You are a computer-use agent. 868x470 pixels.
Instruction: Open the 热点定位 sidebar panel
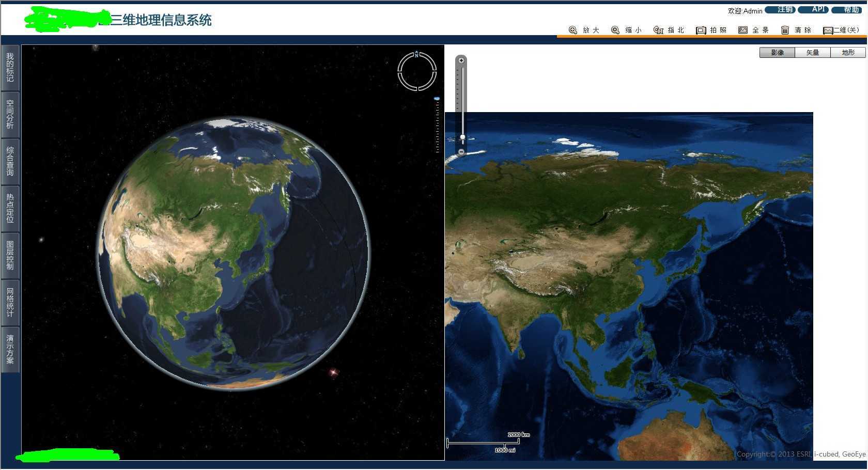point(10,209)
